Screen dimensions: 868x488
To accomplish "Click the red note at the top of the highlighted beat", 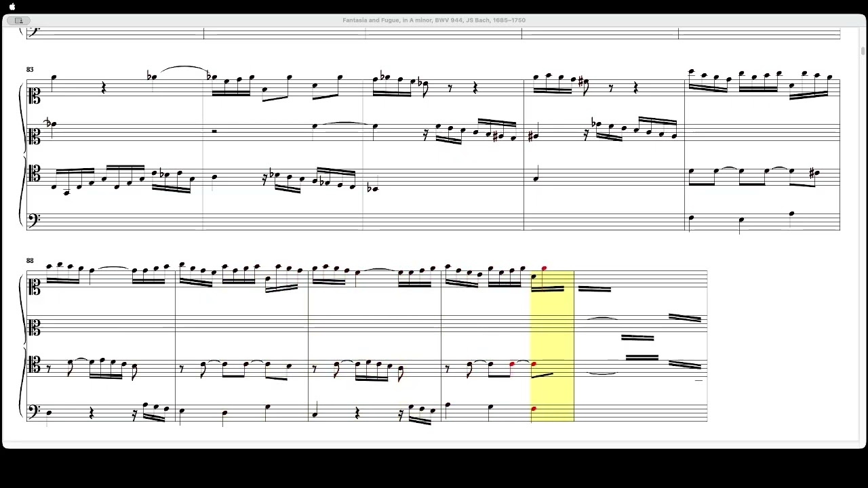I will [544, 269].
